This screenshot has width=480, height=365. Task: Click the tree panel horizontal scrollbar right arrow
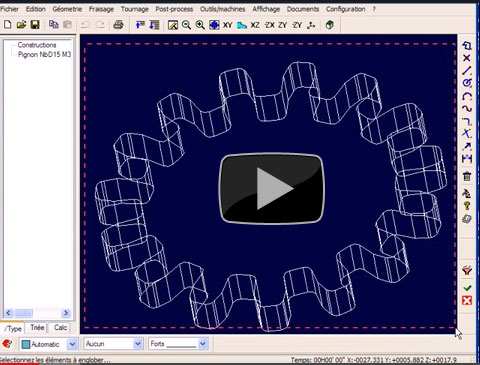[66, 313]
